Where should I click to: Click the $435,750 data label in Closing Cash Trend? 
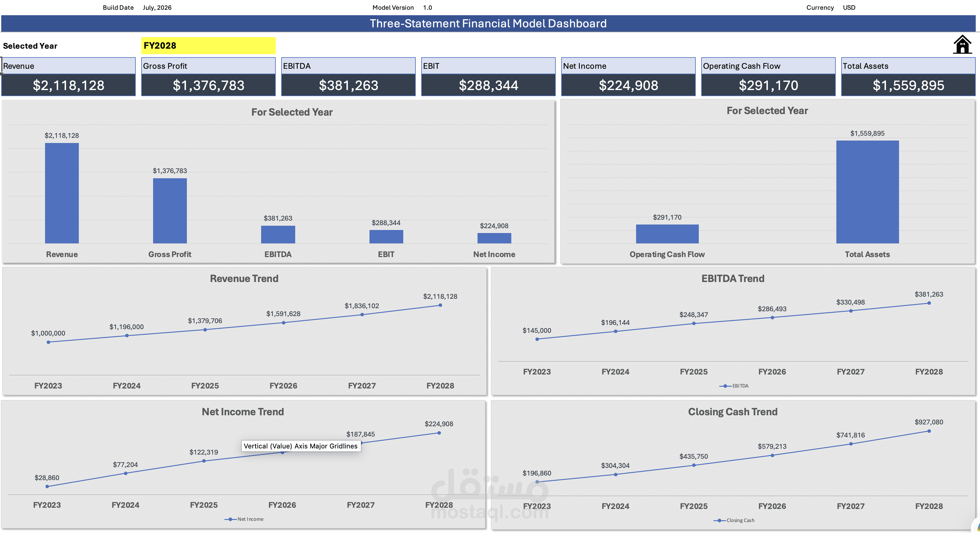(694, 457)
